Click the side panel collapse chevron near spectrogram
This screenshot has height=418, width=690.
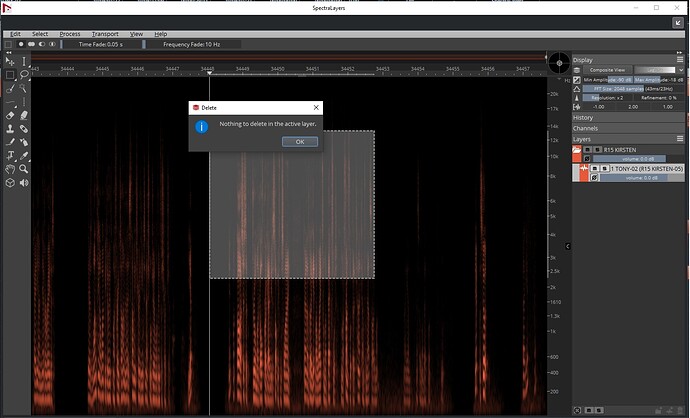[x=568, y=246]
